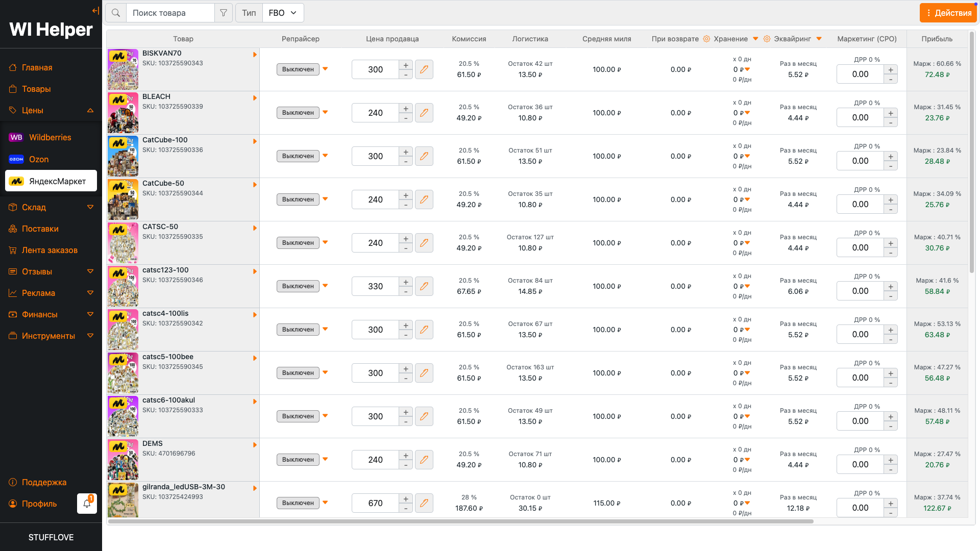Click gear icon next to Хранение
Image resolution: width=980 pixels, height=551 pixels.
(706, 39)
